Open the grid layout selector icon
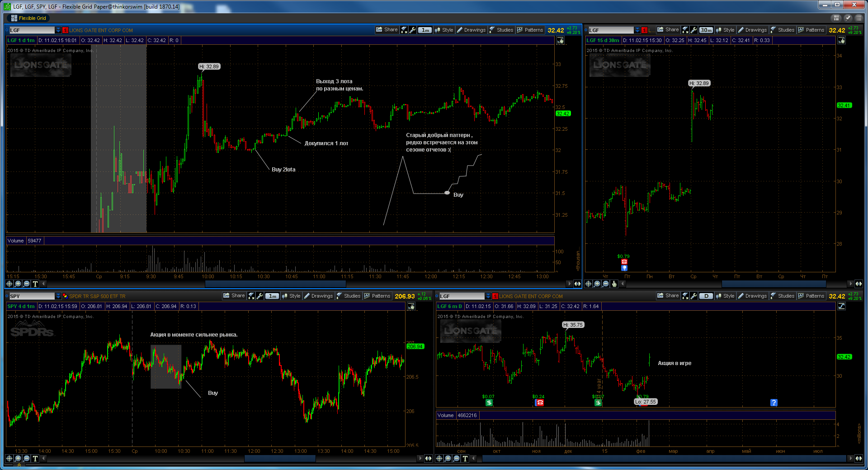Image resolution: width=868 pixels, height=470 pixels. click(x=836, y=18)
